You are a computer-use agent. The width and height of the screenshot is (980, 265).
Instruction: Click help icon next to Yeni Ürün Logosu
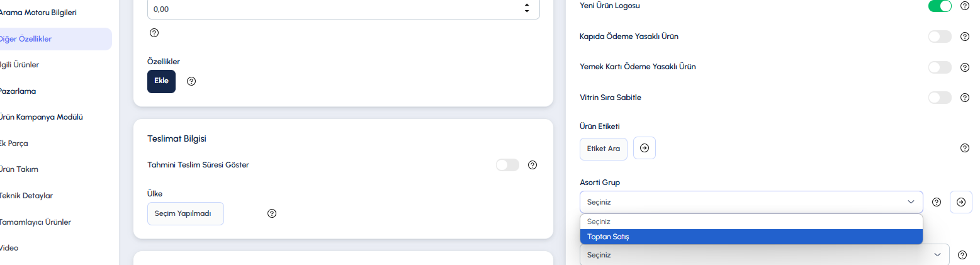point(964,6)
